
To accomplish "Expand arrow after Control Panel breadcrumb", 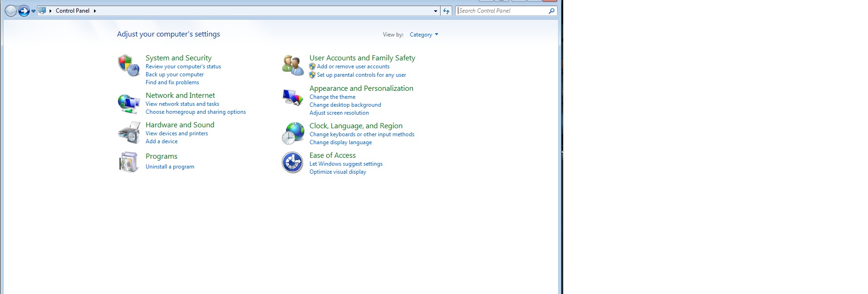I will pos(95,11).
